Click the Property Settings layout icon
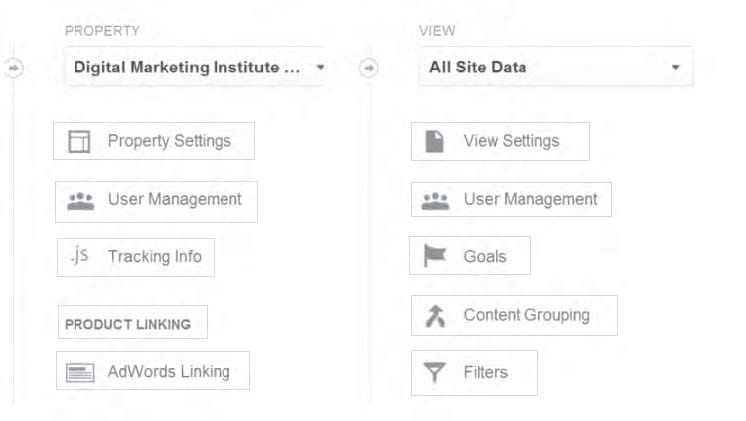746x421 pixels. [79, 141]
